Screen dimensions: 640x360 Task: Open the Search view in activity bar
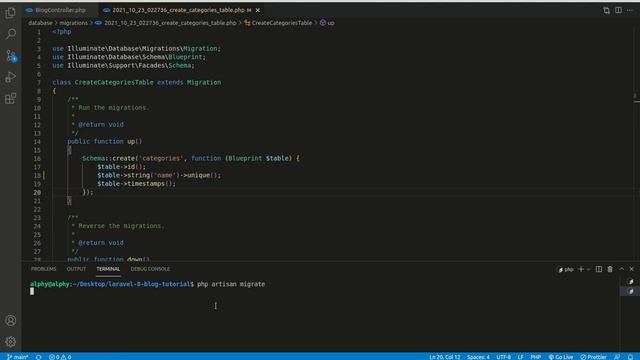pos(11,33)
